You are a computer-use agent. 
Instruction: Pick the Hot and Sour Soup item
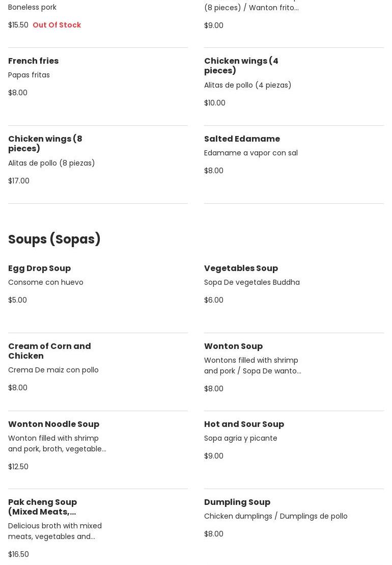244,424
